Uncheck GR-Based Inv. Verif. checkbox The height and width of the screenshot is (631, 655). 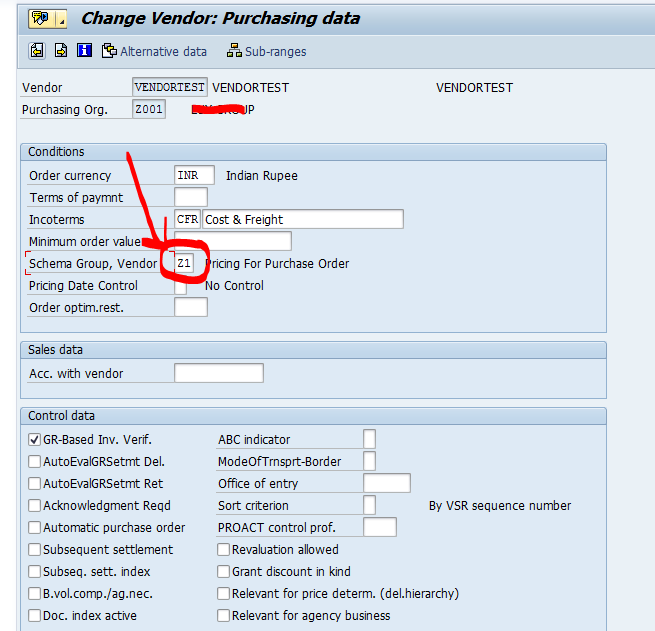35,439
